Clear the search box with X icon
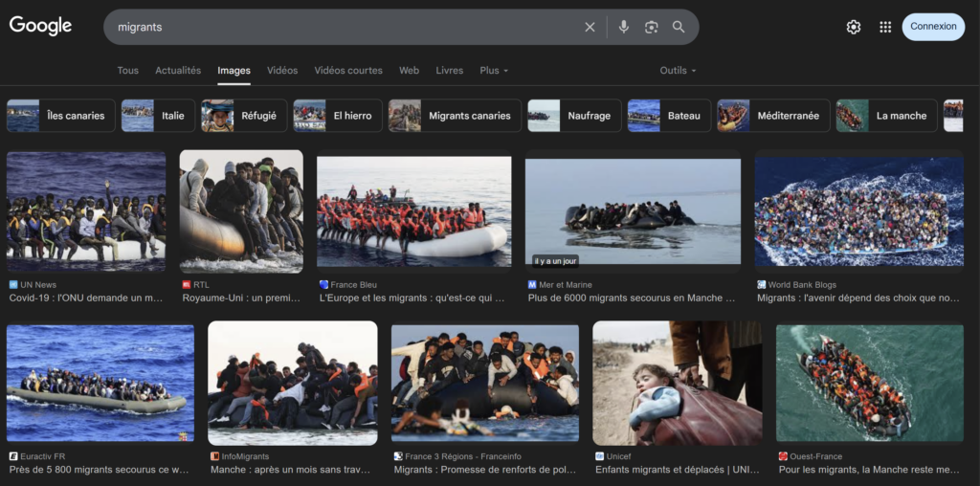Image resolution: width=980 pixels, height=486 pixels. click(x=590, y=27)
